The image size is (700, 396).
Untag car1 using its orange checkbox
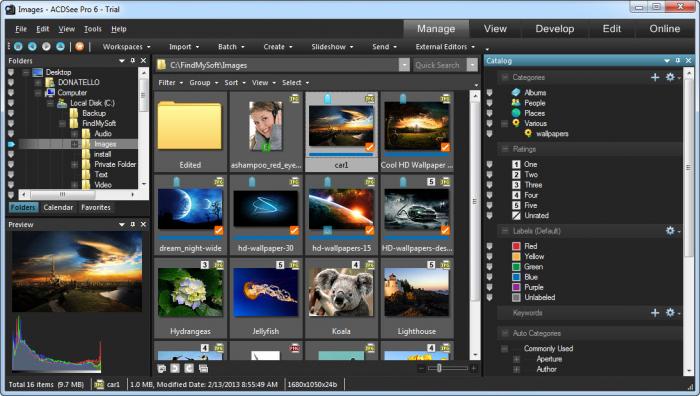370,147
